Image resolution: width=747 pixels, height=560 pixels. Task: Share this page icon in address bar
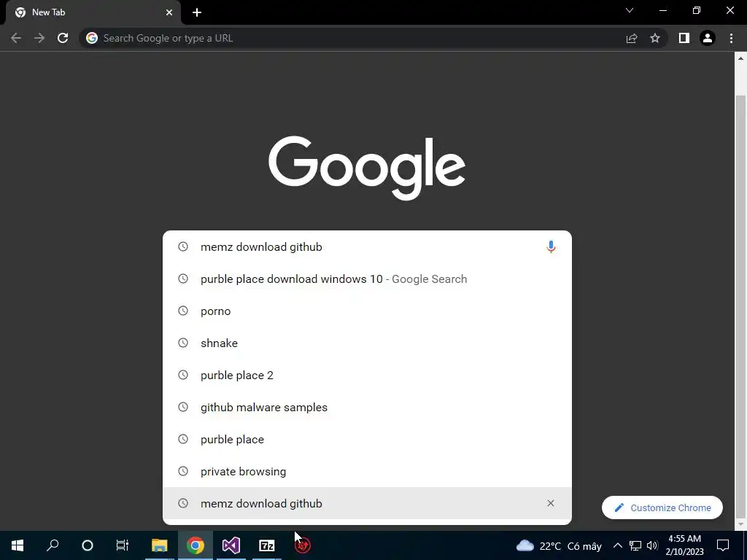(632, 38)
